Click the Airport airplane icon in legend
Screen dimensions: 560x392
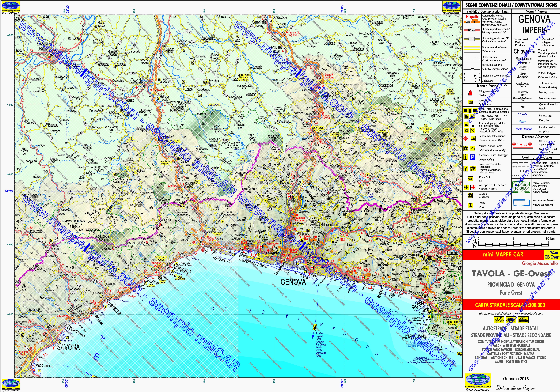(x=466, y=187)
